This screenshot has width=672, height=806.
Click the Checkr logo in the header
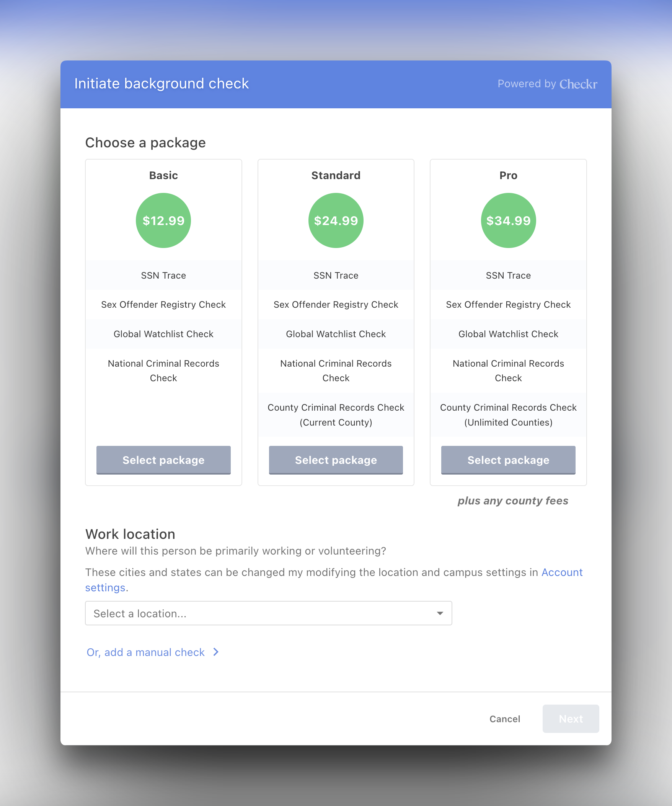(x=577, y=84)
